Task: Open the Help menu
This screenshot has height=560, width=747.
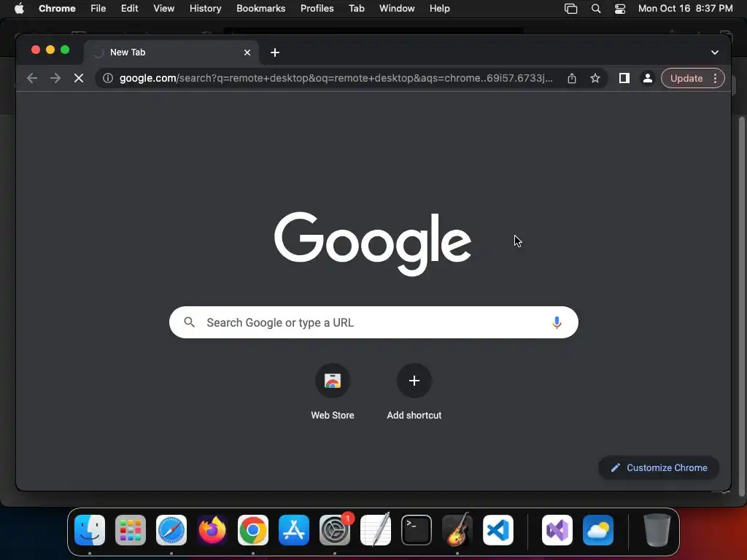Action: 439,8
